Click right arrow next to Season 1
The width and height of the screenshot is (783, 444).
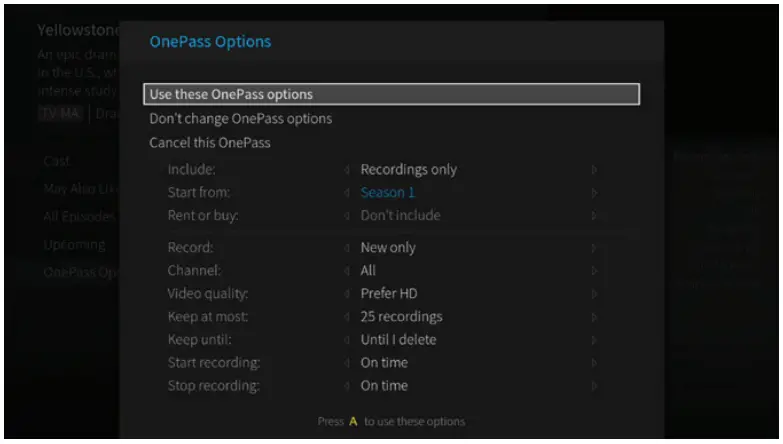click(594, 193)
